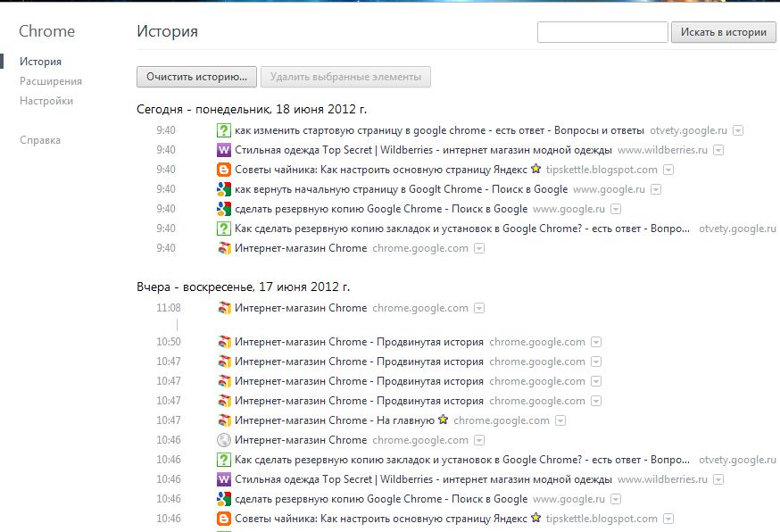Open 'Справка' in the sidebar
The image size is (780, 532).
40,140
